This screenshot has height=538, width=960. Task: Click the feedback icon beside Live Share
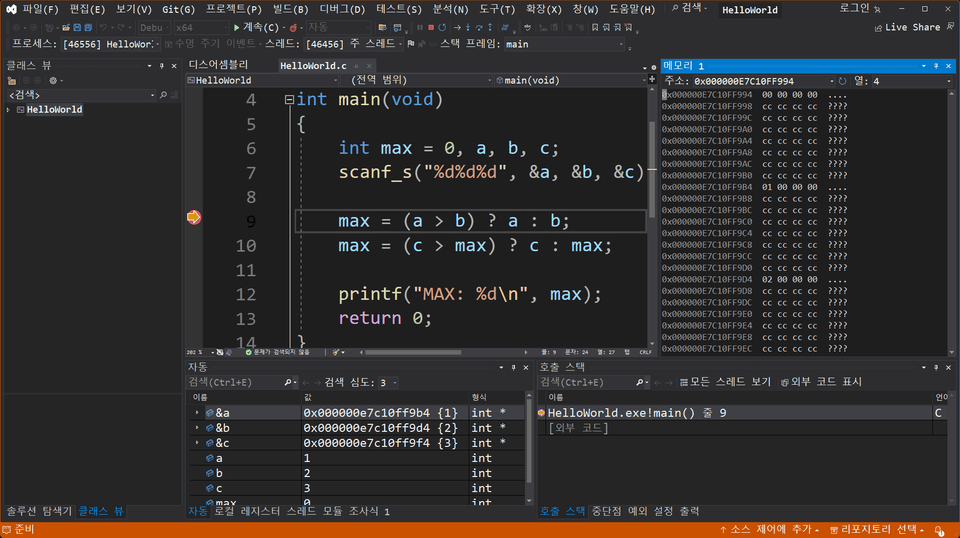[949, 27]
